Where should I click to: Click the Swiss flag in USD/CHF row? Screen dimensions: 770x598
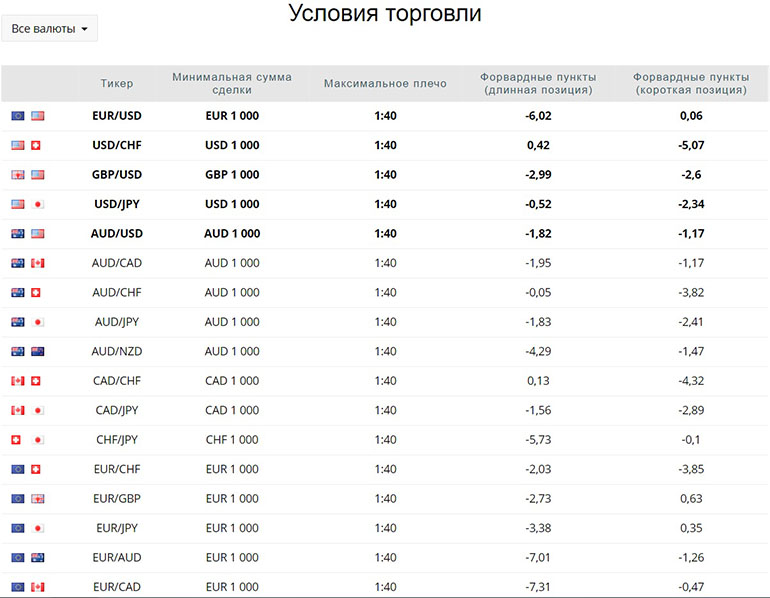(x=35, y=145)
